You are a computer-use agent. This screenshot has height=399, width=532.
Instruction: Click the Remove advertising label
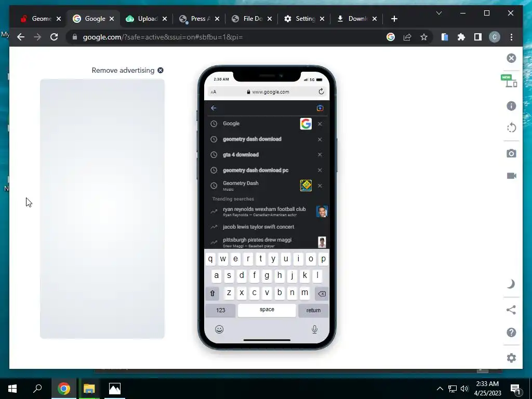click(123, 70)
